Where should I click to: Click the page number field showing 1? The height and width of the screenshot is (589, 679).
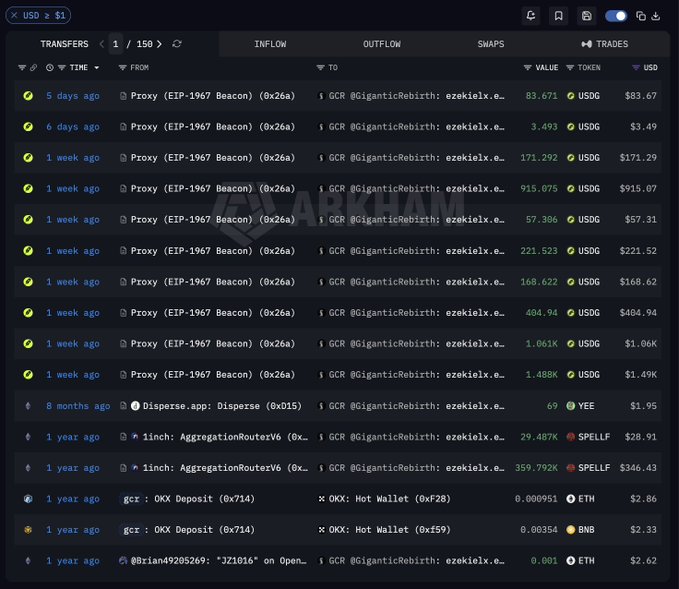click(x=116, y=44)
